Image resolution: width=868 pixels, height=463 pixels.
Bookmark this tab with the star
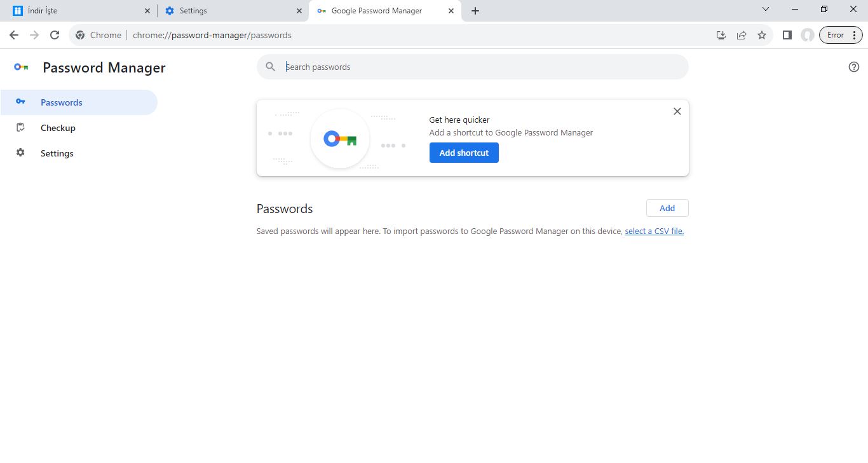pyautogui.click(x=762, y=35)
